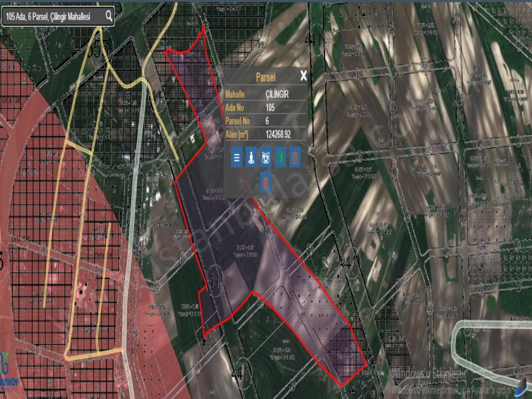Open the green document icon in the popup
The height and width of the screenshot is (399, 532).
point(279,156)
